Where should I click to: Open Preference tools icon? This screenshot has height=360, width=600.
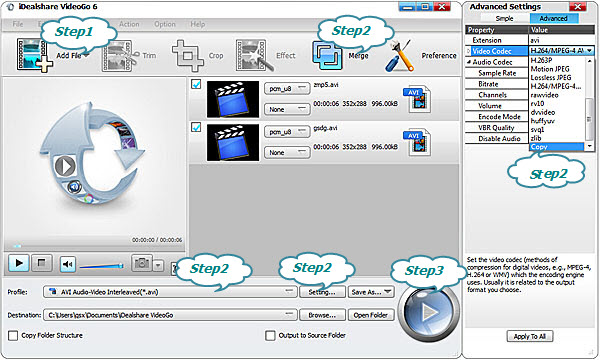pos(400,56)
